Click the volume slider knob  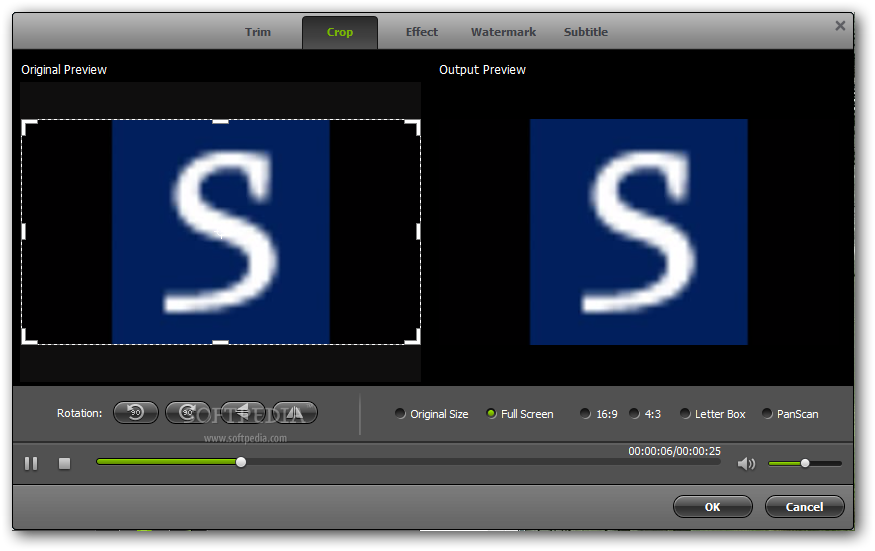click(805, 463)
